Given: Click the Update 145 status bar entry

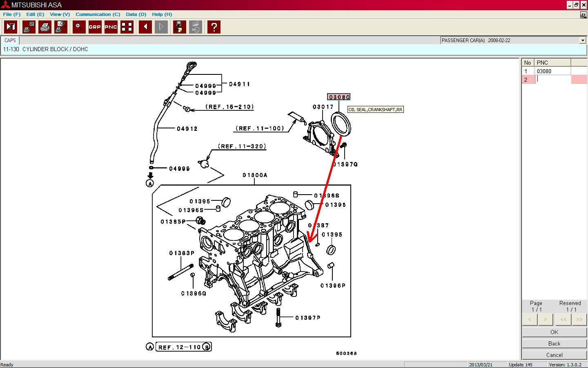Looking at the screenshot, I should pos(521,365).
